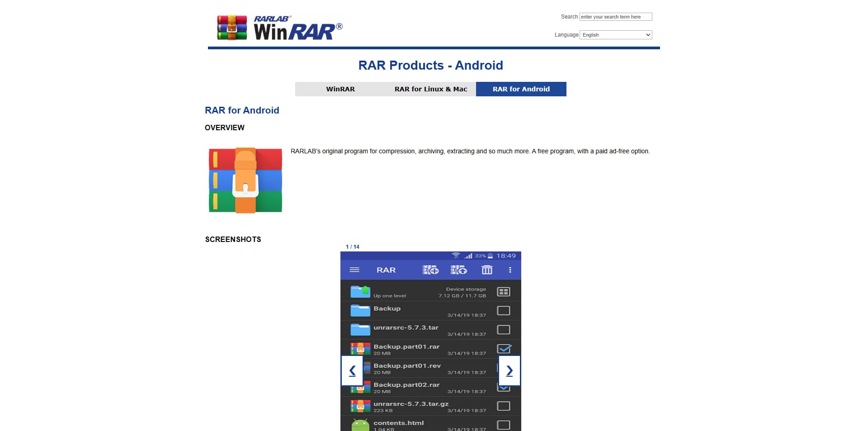Toggle the checkbox for unrarsrc-5.7.3.tar
This screenshot has height=431, width=868.
coord(504,330)
